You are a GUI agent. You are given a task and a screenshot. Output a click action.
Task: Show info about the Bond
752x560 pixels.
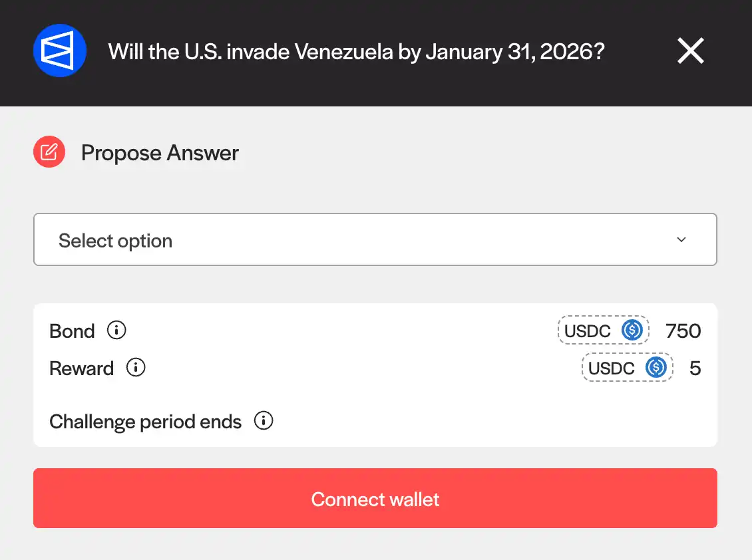116,331
